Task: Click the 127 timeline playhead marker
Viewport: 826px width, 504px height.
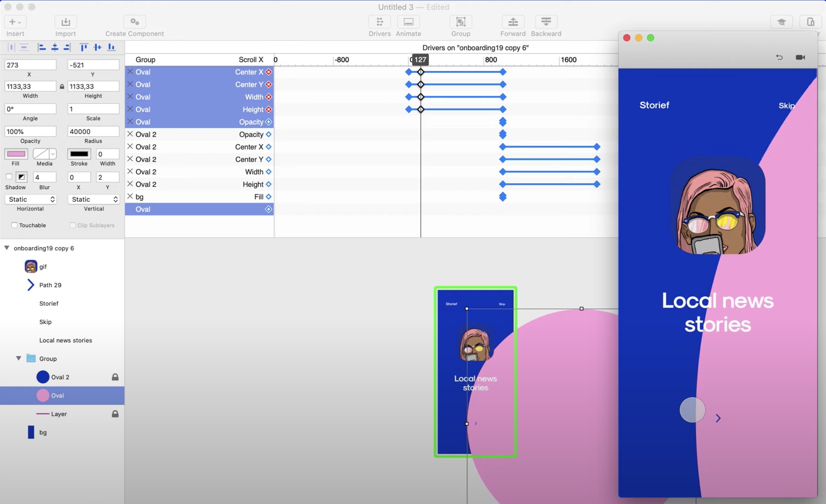Action: (x=420, y=59)
